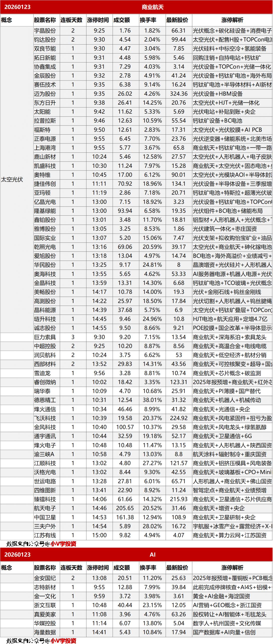Select the 换手率 header in the top table

coord(148,20)
